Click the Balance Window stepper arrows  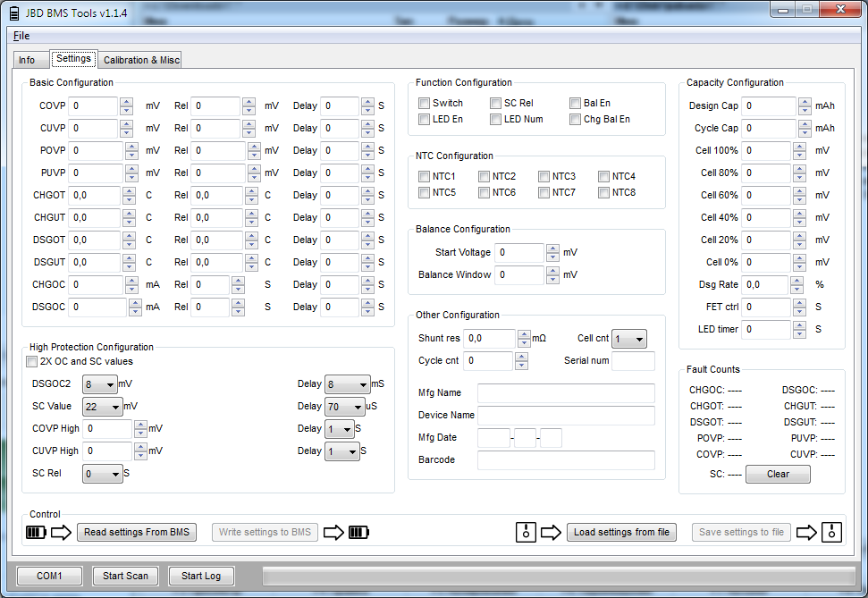[552, 274]
